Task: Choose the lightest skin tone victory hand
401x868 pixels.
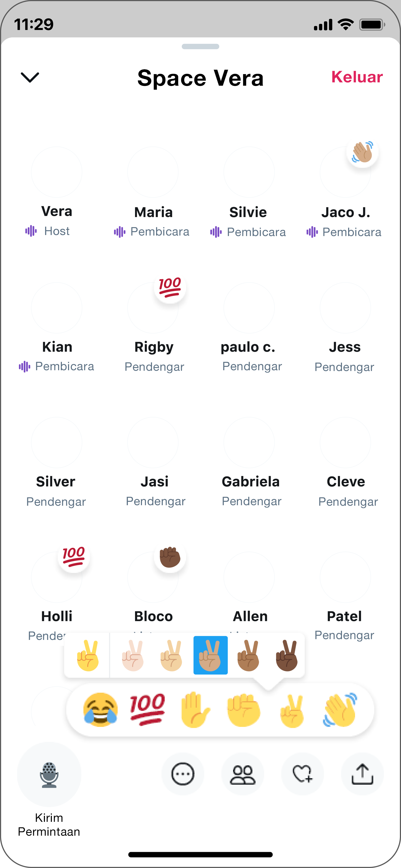Action: [x=133, y=655]
